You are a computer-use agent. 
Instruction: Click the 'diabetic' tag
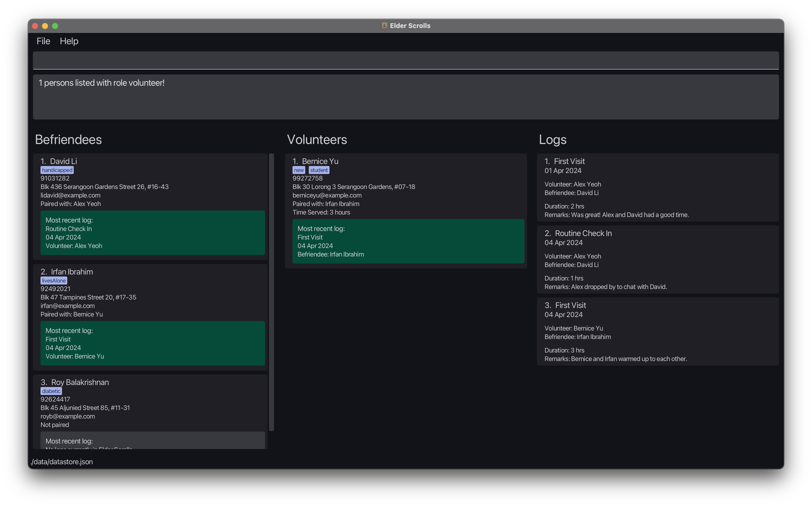point(51,391)
